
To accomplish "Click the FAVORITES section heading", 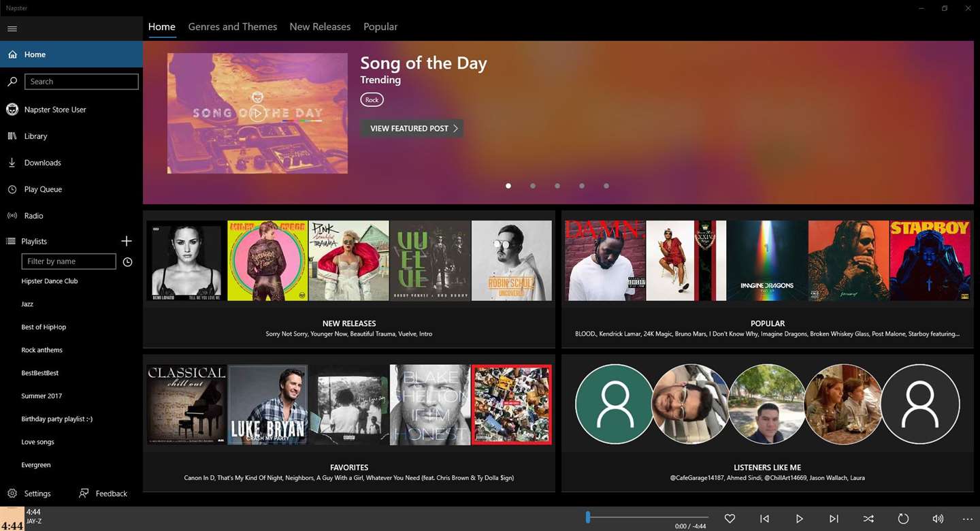I will coord(349,468).
